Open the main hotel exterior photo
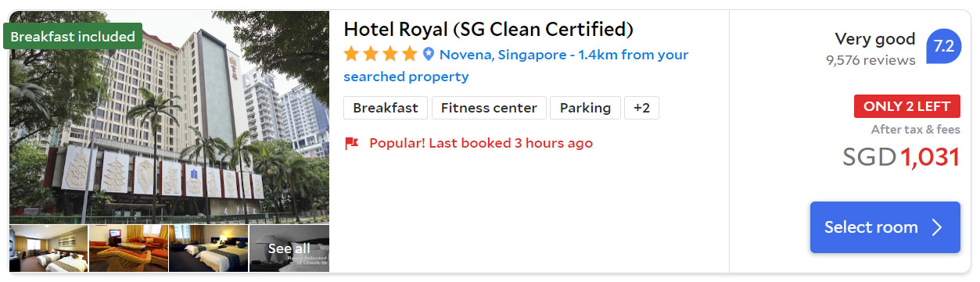980x282 pixels. 170,117
